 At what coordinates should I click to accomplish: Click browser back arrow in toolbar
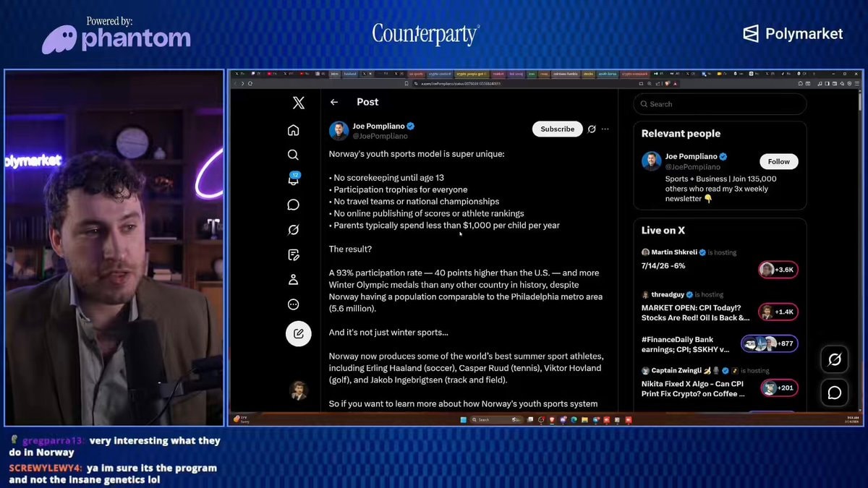(x=234, y=83)
